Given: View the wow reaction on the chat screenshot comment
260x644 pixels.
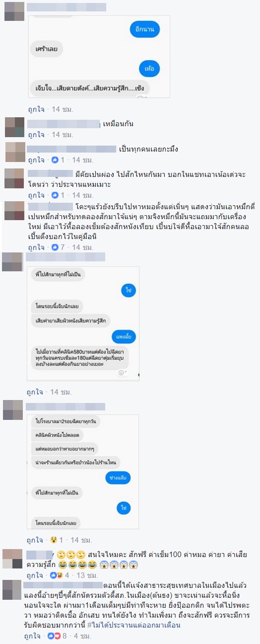Looking at the screenshot, I should tap(57, 540).
